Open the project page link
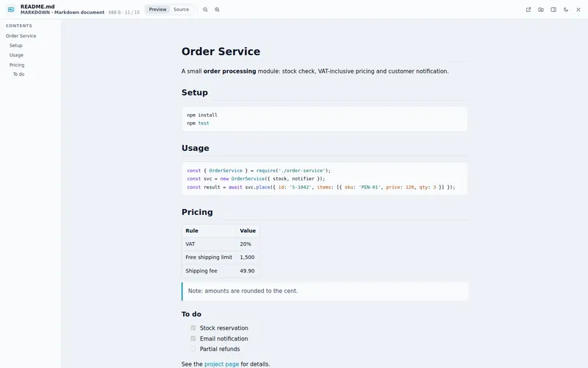Screen dimensions: 588x368 coord(222,364)
